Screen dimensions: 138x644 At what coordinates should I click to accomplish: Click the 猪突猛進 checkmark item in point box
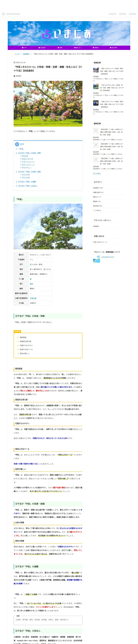click(x=23, y=337)
